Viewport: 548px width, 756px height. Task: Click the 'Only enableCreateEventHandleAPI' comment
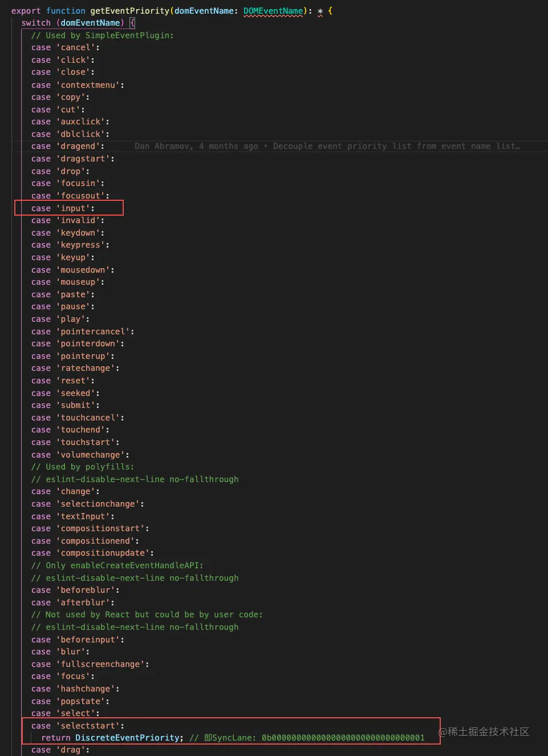pos(117,565)
